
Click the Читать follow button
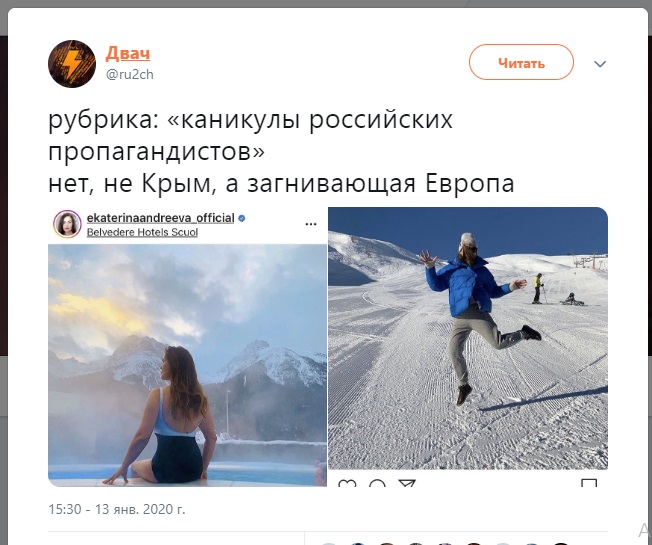pyautogui.click(x=521, y=62)
